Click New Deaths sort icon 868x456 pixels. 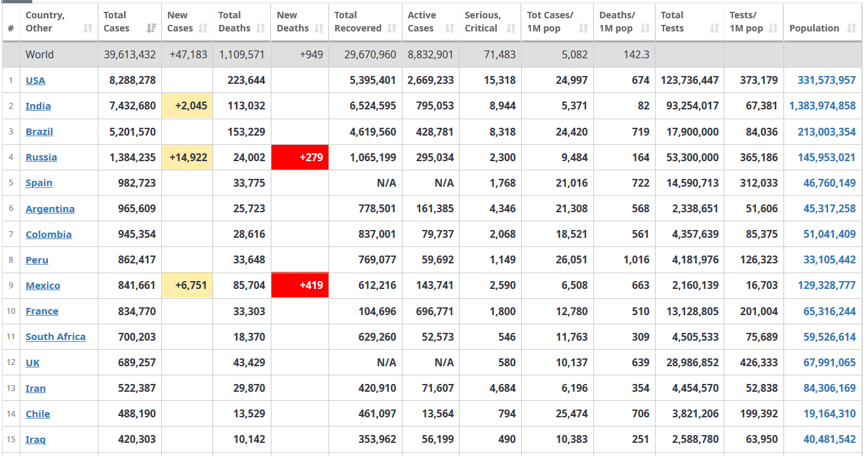[x=319, y=28]
